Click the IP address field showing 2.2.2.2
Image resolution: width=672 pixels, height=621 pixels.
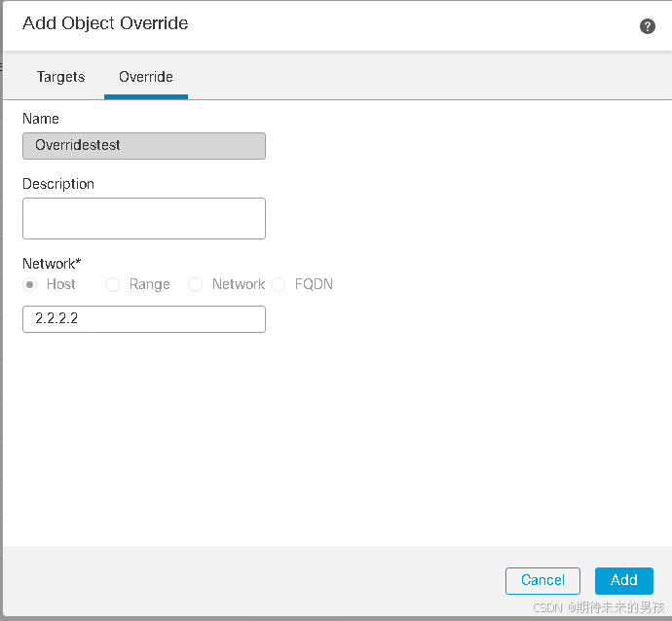click(x=144, y=319)
